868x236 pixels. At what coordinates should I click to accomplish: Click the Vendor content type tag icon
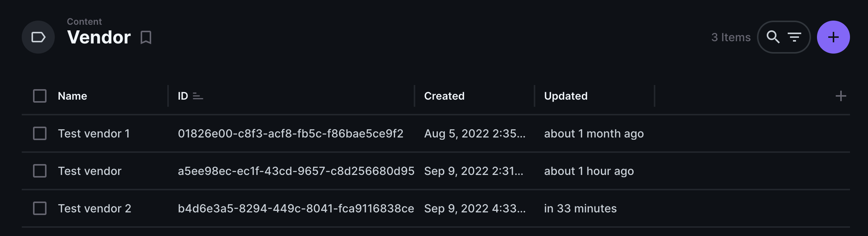tap(38, 37)
